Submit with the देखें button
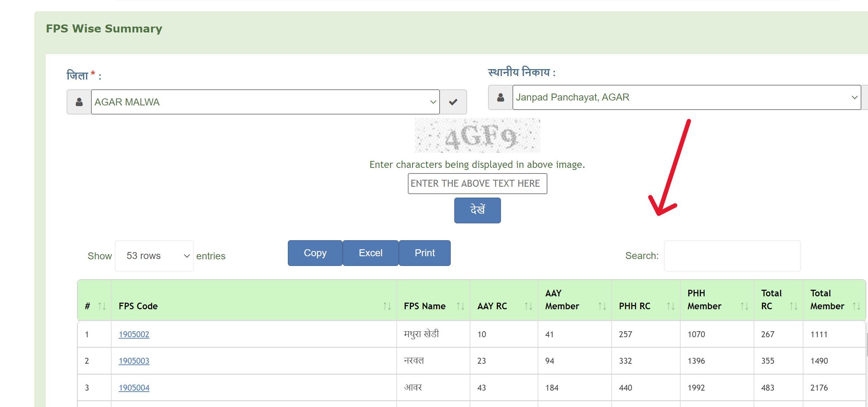The image size is (868, 407). tap(477, 210)
